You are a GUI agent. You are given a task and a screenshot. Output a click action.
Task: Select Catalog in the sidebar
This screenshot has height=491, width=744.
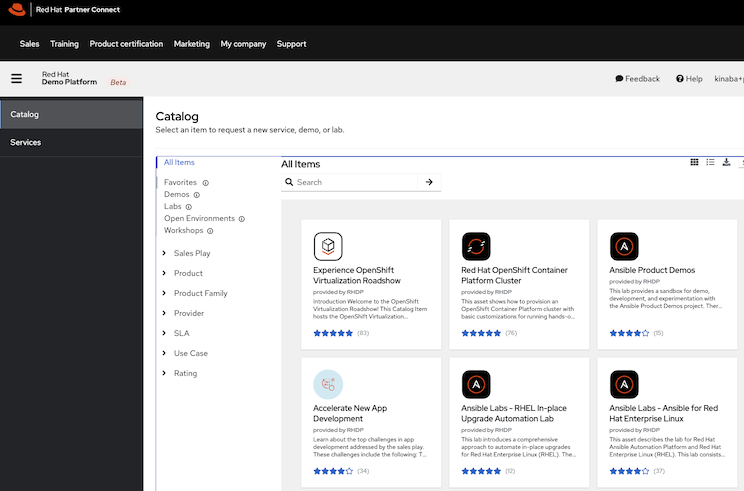pyautogui.click(x=72, y=114)
